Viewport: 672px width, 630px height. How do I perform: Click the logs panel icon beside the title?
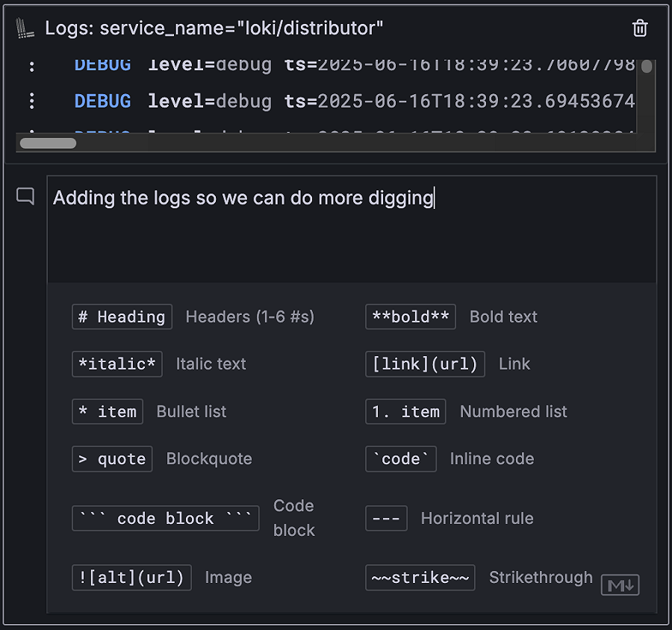tap(25, 27)
